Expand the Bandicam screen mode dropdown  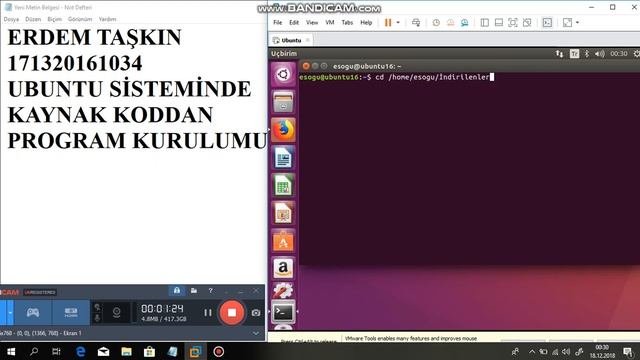(11, 313)
